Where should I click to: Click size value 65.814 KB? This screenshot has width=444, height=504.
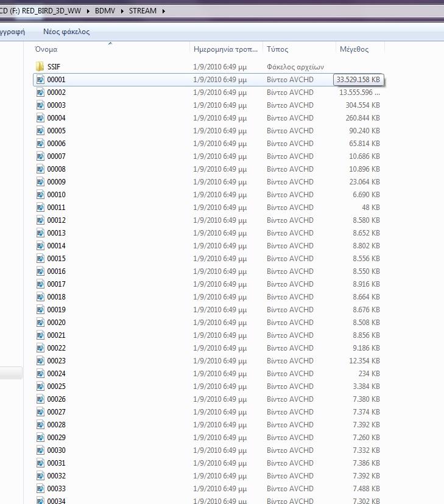(x=365, y=144)
